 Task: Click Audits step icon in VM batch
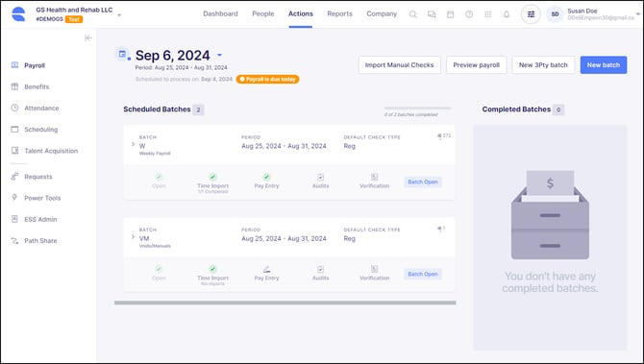(320, 269)
